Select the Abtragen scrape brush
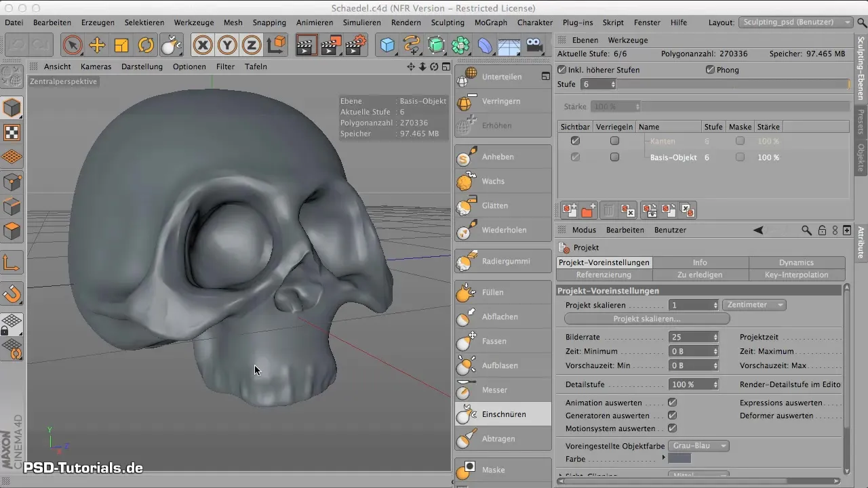This screenshot has width=868, height=488. pos(503,439)
